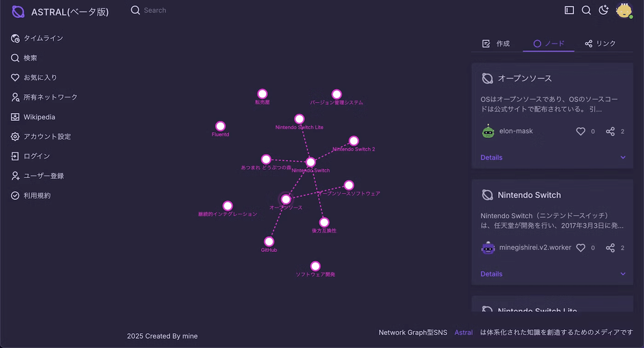Switch to the 作成 tab

(496, 43)
